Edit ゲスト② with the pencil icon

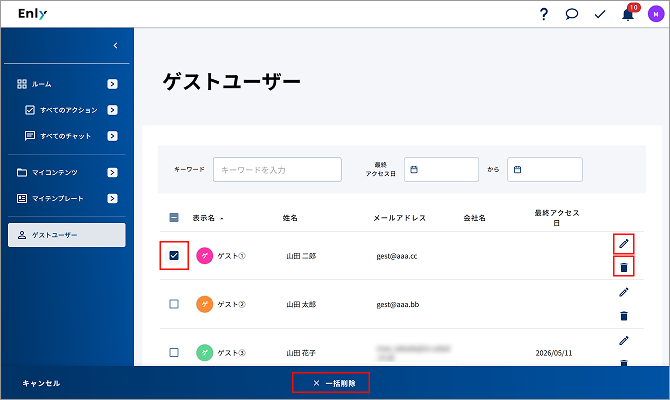click(x=624, y=292)
